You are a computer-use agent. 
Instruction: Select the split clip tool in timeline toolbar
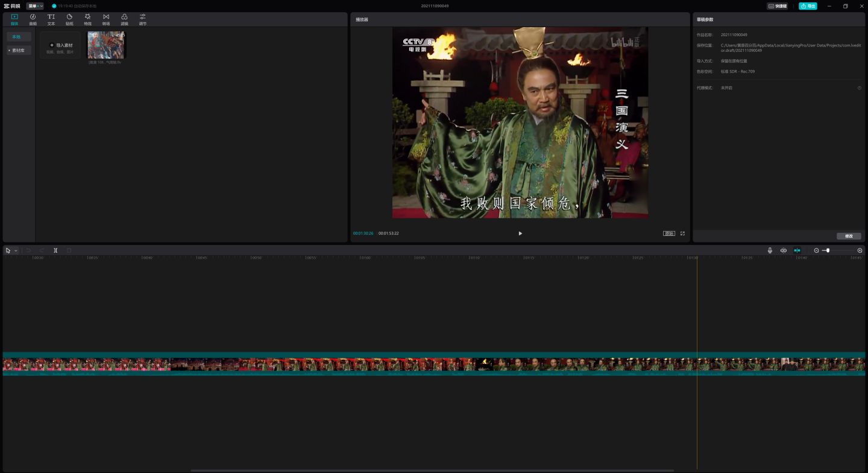pyautogui.click(x=55, y=250)
